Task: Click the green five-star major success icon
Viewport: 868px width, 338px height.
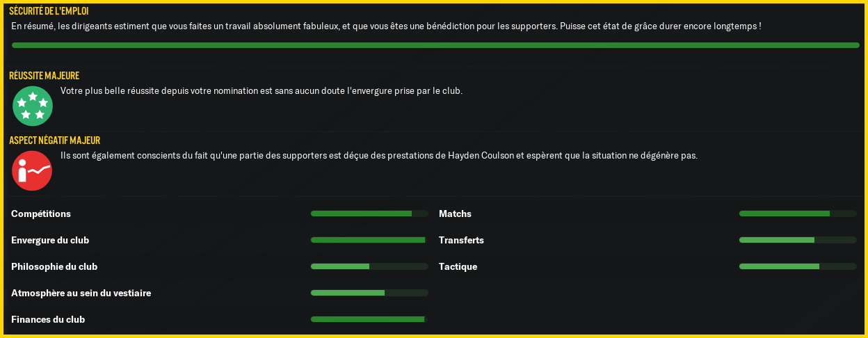Action: [x=33, y=106]
